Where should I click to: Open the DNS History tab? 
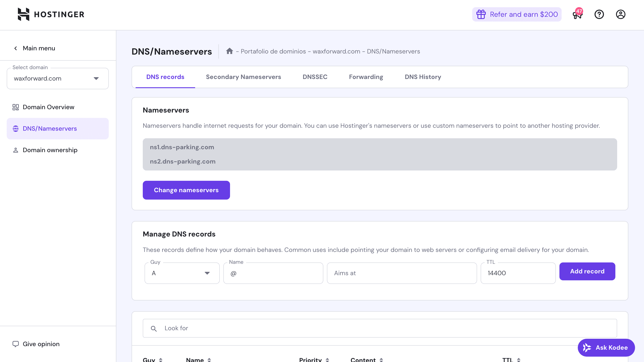pos(423,77)
